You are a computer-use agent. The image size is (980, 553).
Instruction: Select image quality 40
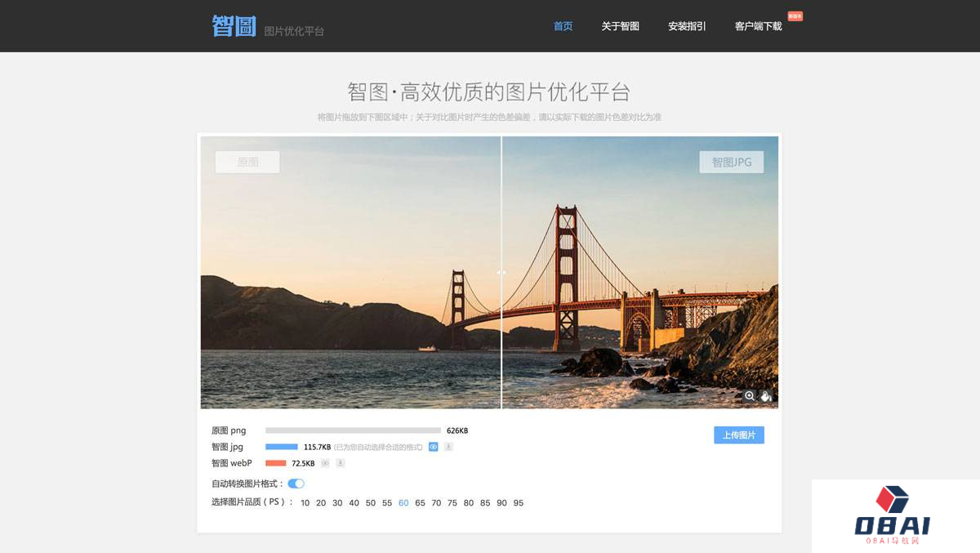click(x=354, y=503)
